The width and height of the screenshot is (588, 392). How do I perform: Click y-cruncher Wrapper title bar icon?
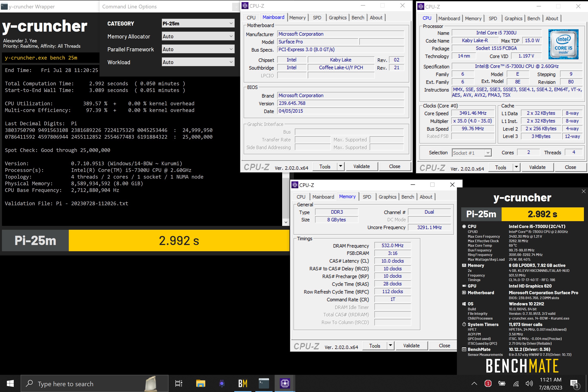pyautogui.click(x=4, y=6)
